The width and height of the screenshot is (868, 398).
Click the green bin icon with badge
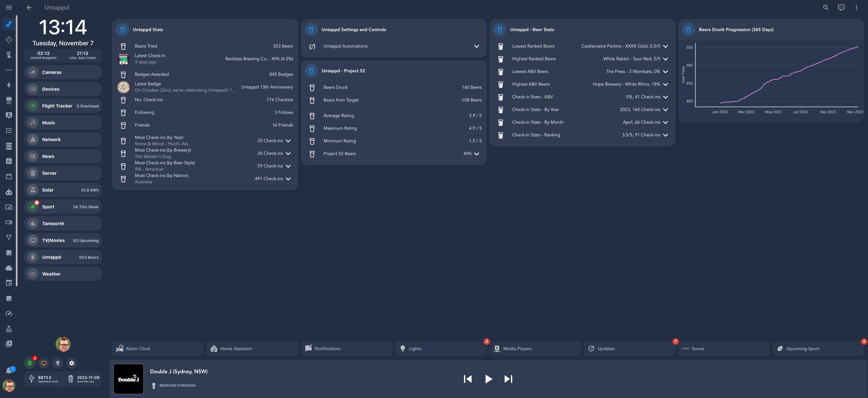coord(30,363)
